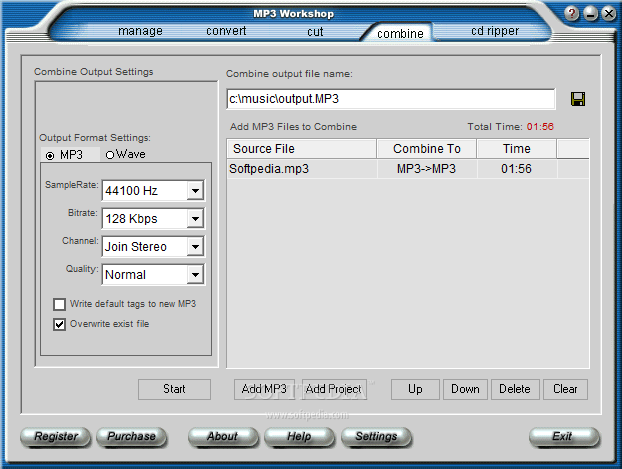Click the Add MP3 button
The image size is (622, 469).
click(264, 389)
